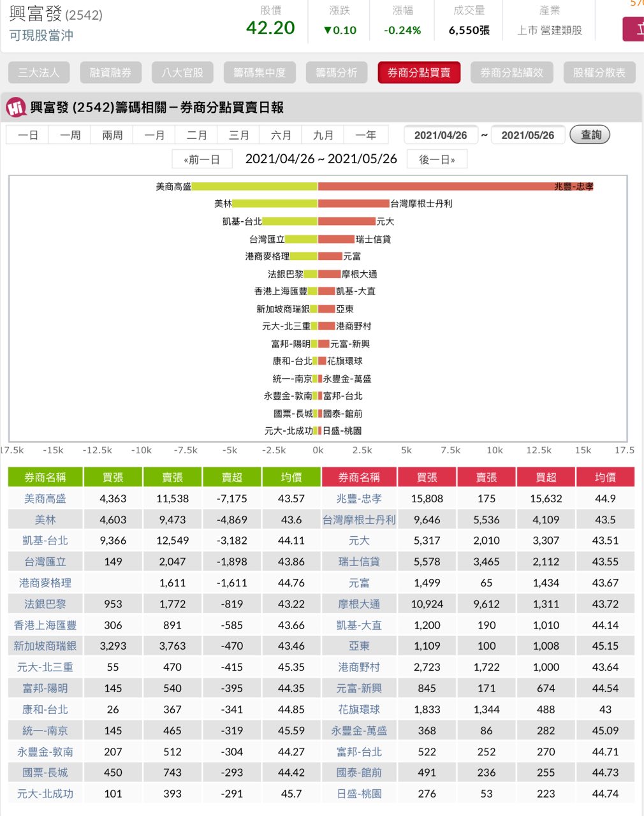Go to previous day with «前一日
The width and height of the screenshot is (644, 816).
tap(202, 159)
